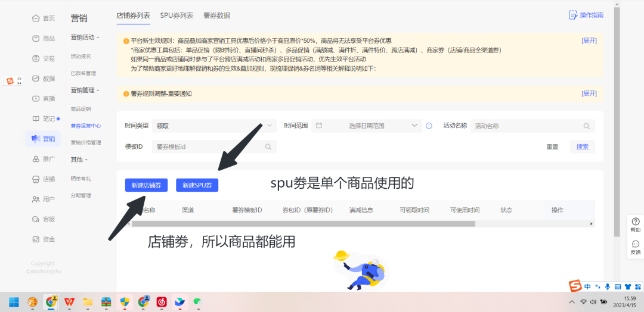This screenshot has height=312, width=644.
Task: Toggle the 中 Chinese/English input mode
Action: click(x=588, y=286)
